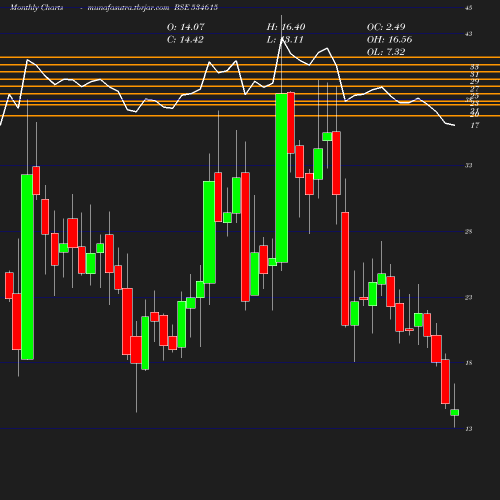
Task: Click the '18' price axis label
Action: (469, 363)
